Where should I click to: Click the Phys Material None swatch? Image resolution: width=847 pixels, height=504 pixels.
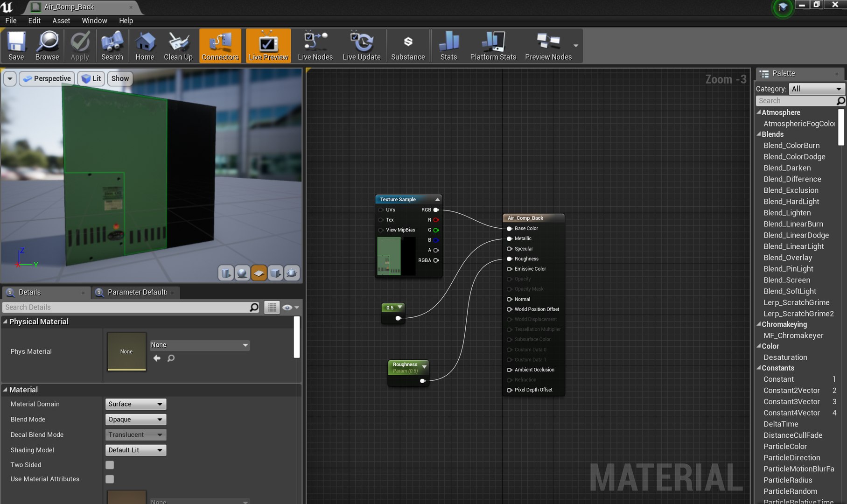(x=126, y=351)
